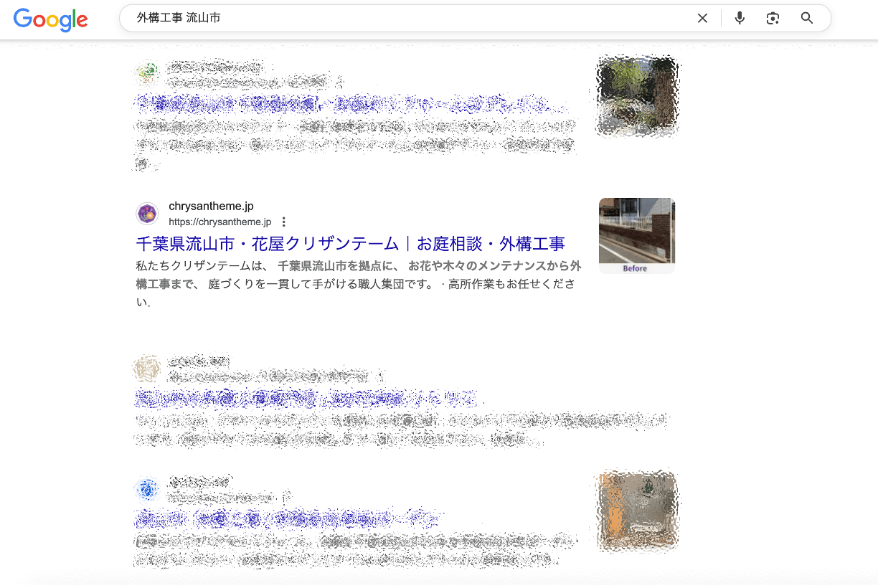Viewport: 878px width, 588px height.
Task: Click the blue favicon of the last blurred result
Action: 147,490
